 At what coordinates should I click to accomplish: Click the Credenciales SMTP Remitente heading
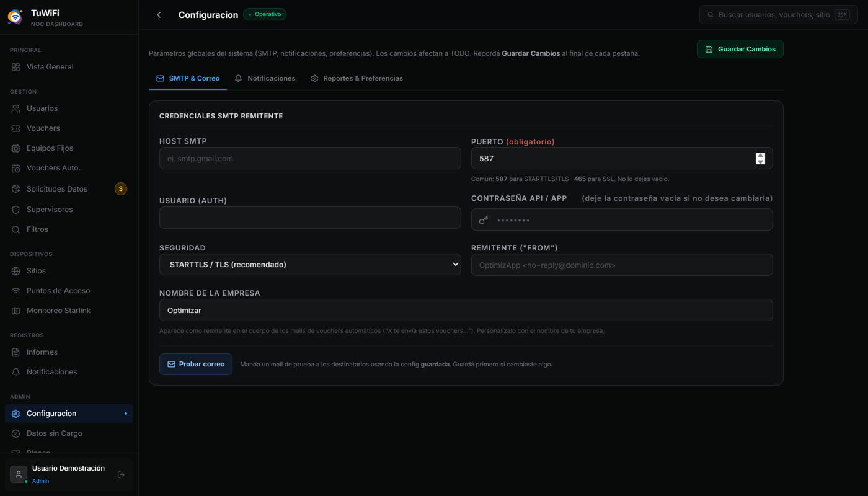pos(221,116)
